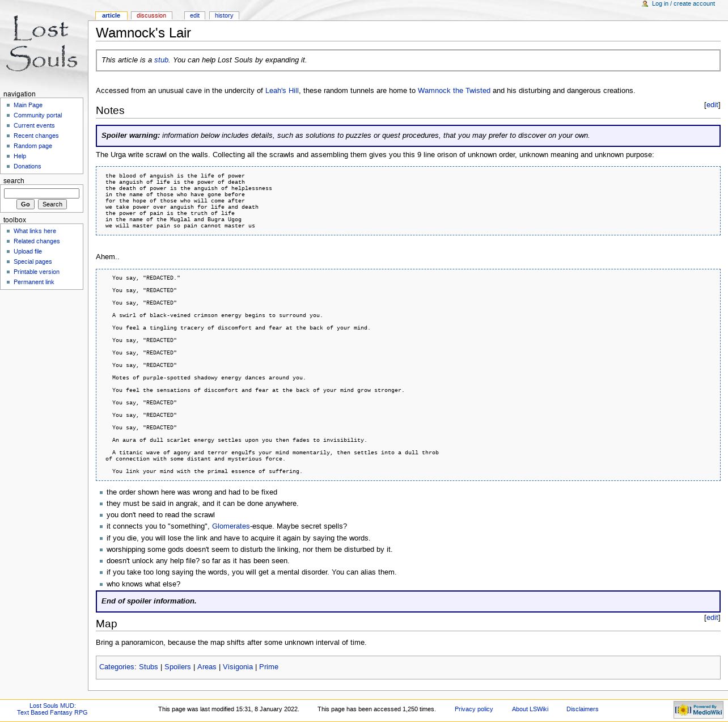
Task: Open Related changes
Action: pyautogui.click(x=36, y=242)
